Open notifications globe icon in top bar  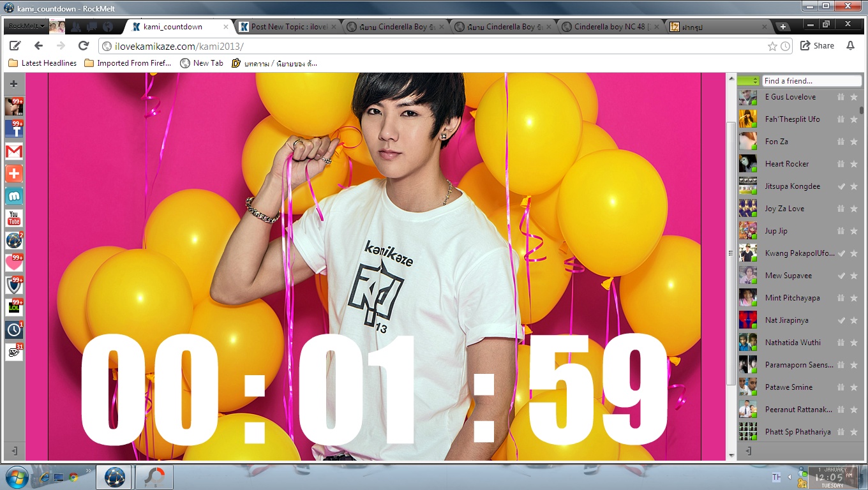pyautogui.click(x=108, y=27)
